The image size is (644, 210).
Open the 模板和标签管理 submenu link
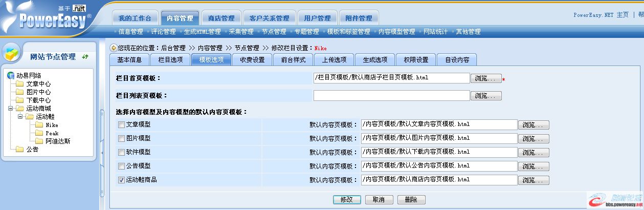tap(348, 32)
